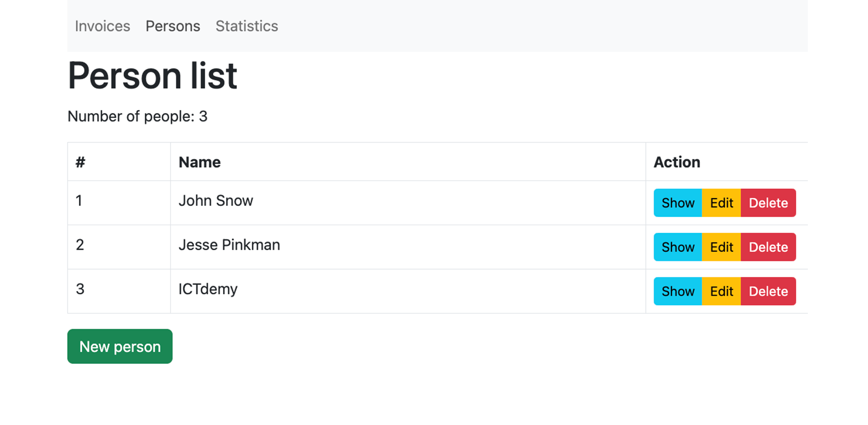Open the Invoices navigation link
Viewport: 868px width, 425px height.
[103, 26]
